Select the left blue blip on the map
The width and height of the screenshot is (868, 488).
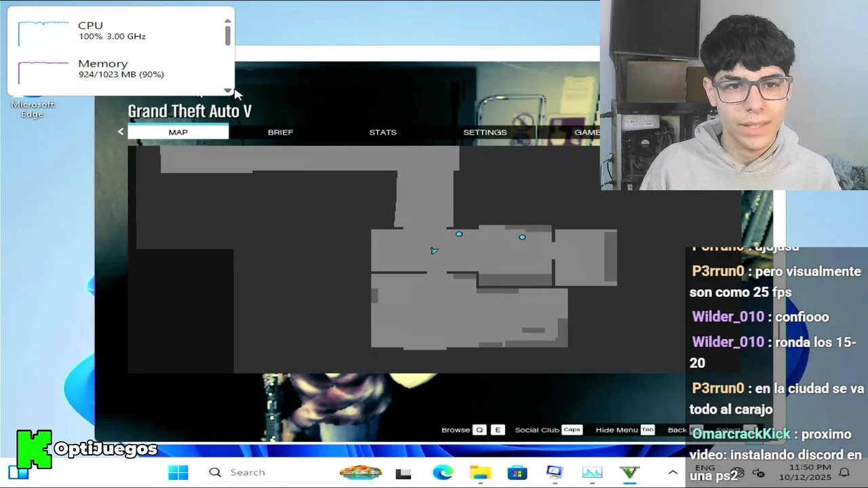[459, 234]
